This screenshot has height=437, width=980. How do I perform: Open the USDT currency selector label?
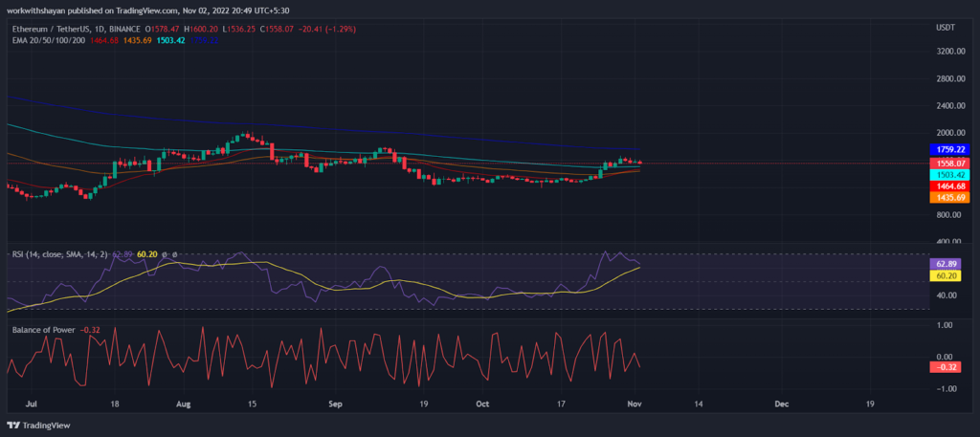[x=945, y=29]
